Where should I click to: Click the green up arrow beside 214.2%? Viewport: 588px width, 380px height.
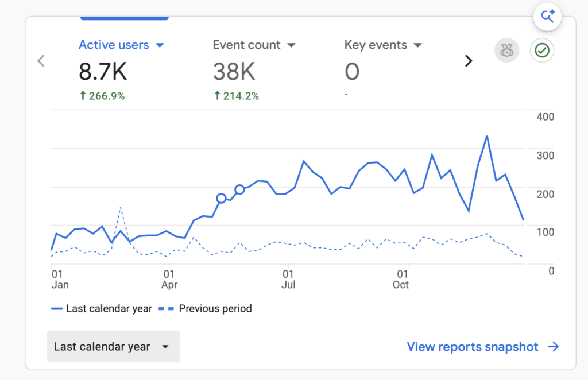(x=217, y=95)
